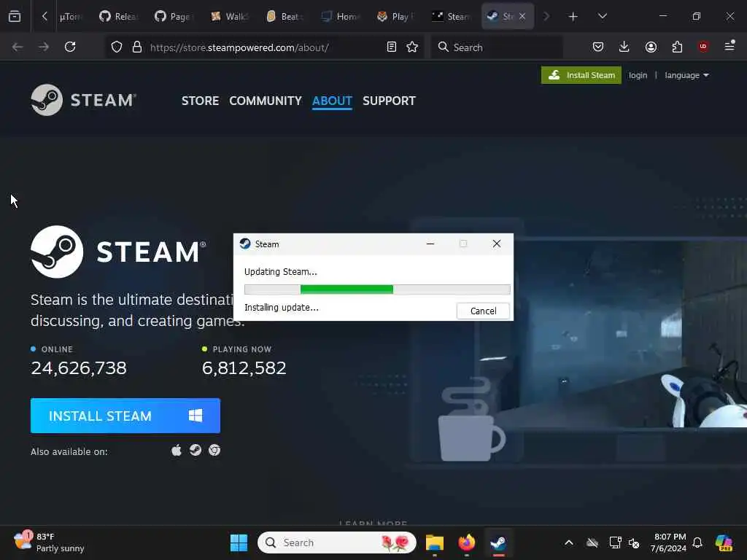Switch to the µTorrent tab

click(x=71, y=16)
